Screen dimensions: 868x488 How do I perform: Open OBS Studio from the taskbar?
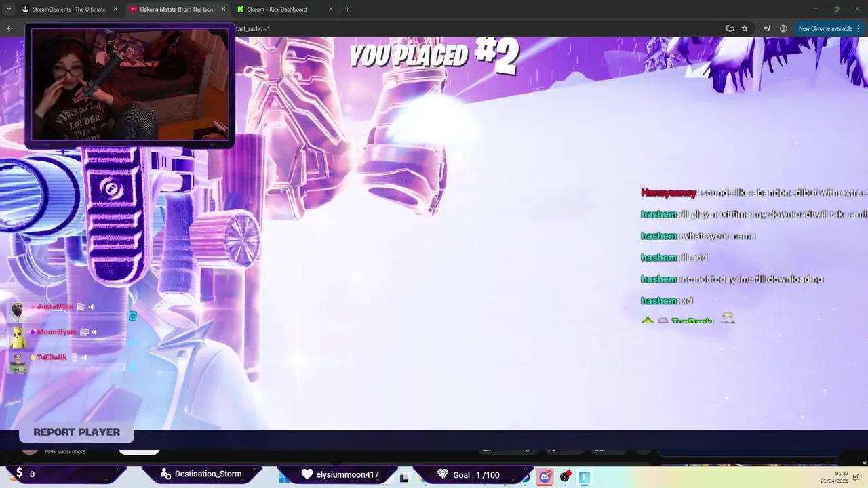pos(564,477)
